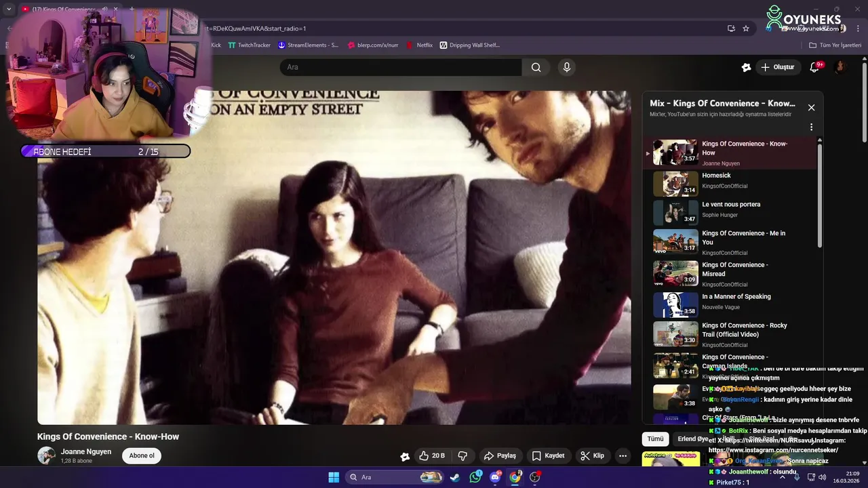Click instagram.com/nurcennetseker link in chat
The image size is (868, 488).
pyautogui.click(x=773, y=450)
